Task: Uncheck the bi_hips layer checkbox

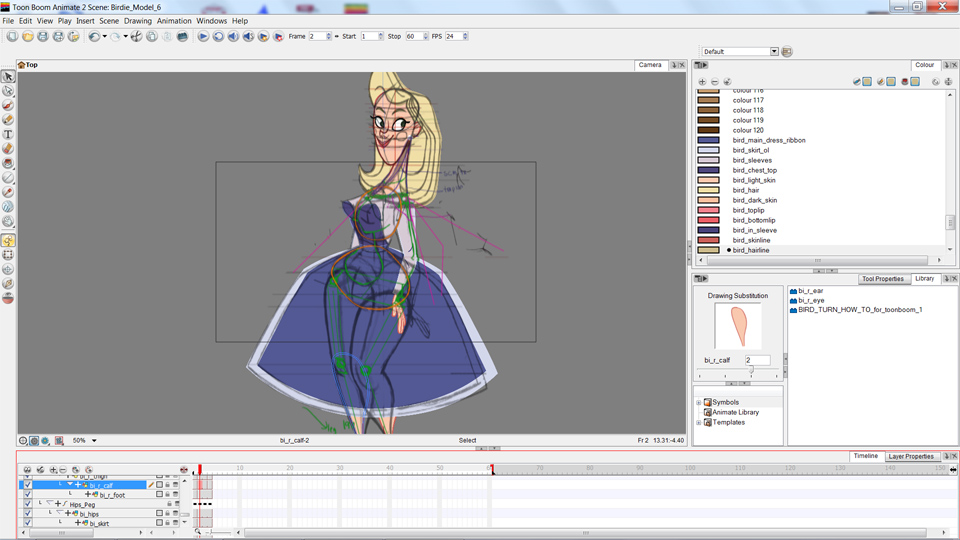Action: click(28, 514)
